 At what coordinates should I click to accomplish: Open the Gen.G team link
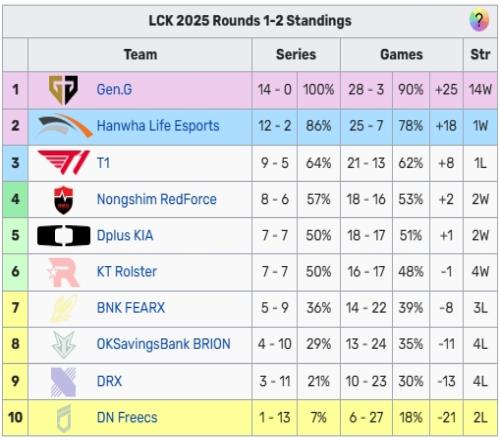pyautogui.click(x=114, y=89)
